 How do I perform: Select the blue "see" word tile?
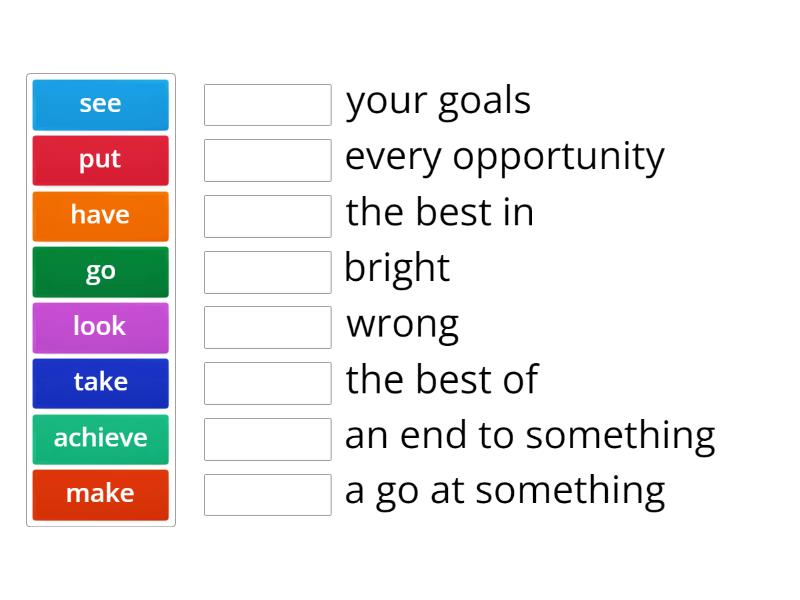pos(100,104)
